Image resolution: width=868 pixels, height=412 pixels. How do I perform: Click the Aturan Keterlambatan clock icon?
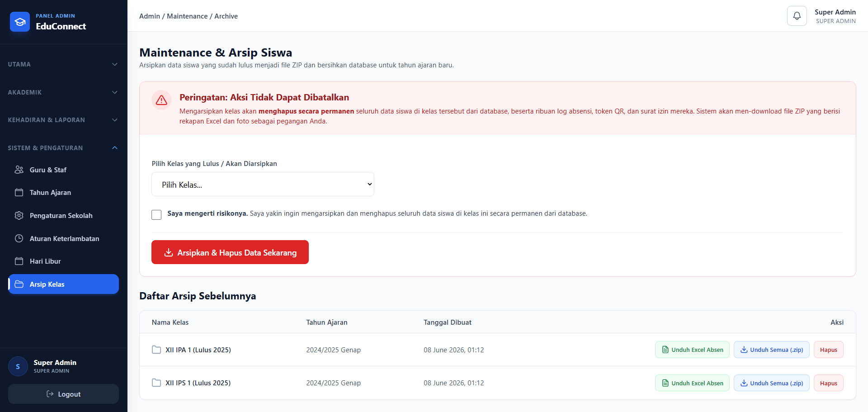19,238
